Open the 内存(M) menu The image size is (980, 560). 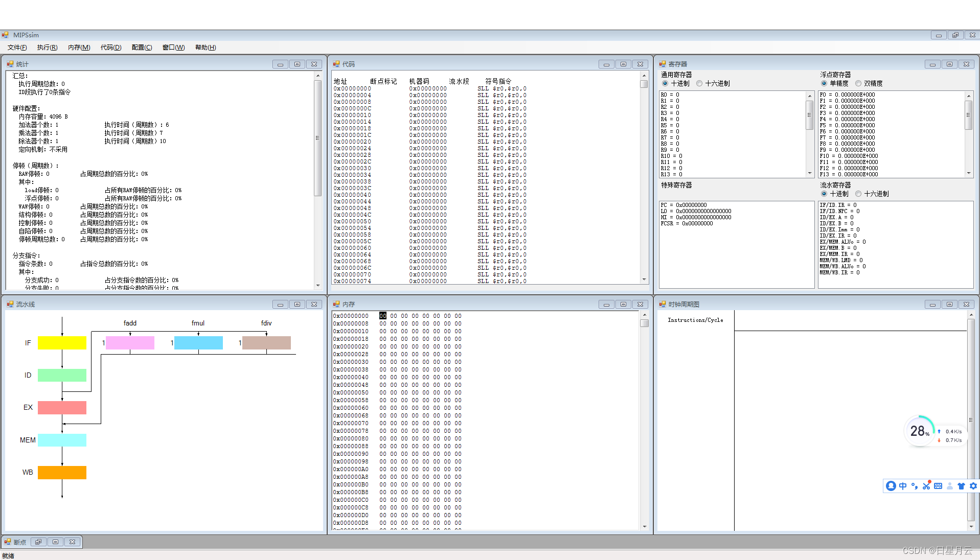tap(79, 48)
